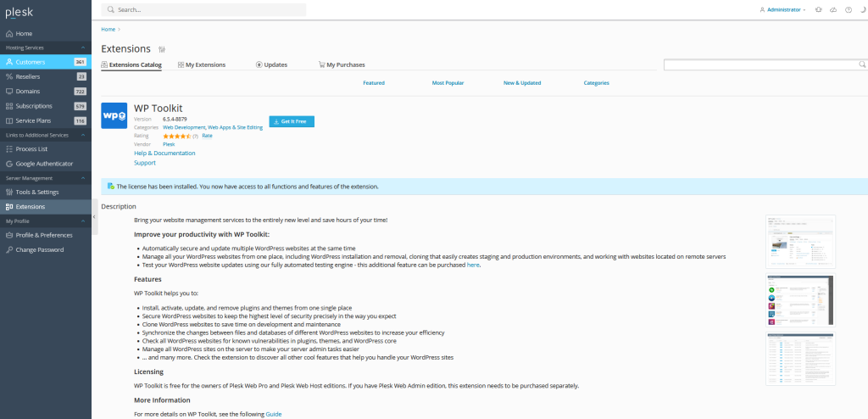
Task: Click the Plesk logo in the sidebar
Action: click(x=19, y=11)
